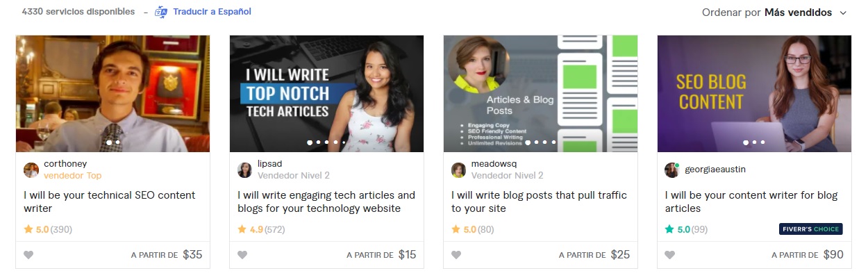Open meadowsq's profile picture
Image resolution: width=868 pixels, height=280 pixels.
(x=459, y=170)
